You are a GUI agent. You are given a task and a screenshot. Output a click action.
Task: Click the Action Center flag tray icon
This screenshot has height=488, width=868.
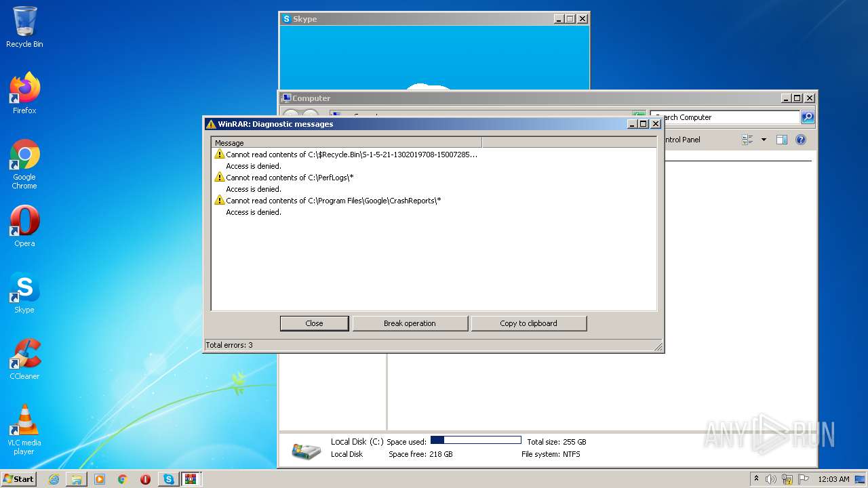pyautogui.click(x=804, y=479)
